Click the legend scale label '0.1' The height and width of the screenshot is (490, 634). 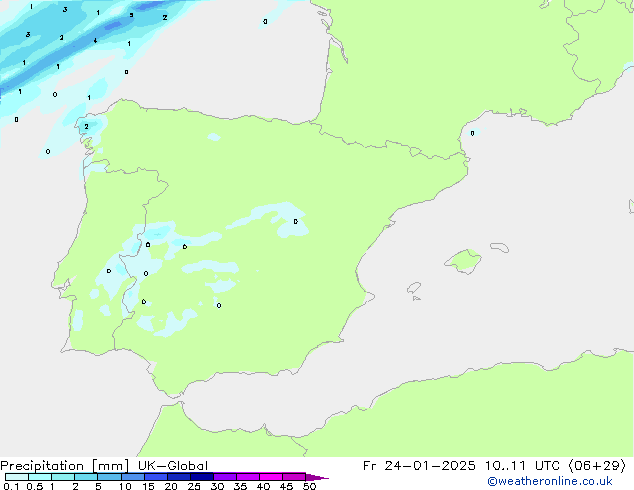point(11,486)
